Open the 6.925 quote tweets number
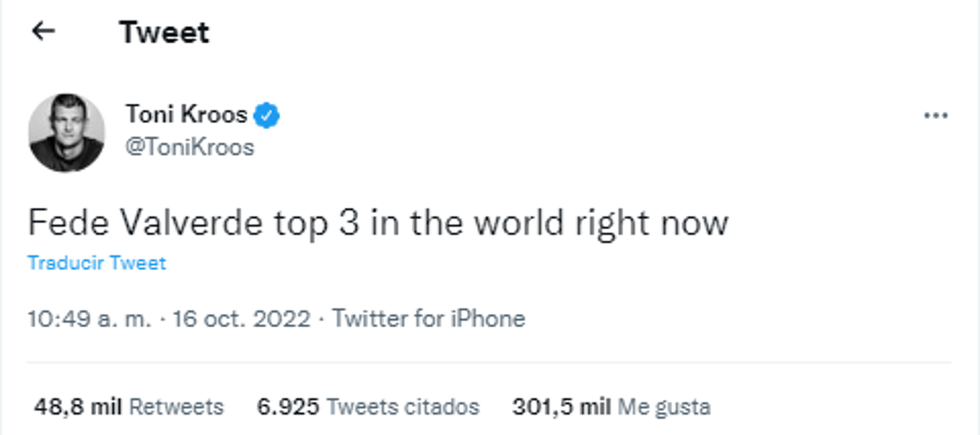Screen dimensions: 980x435 click(x=287, y=406)
